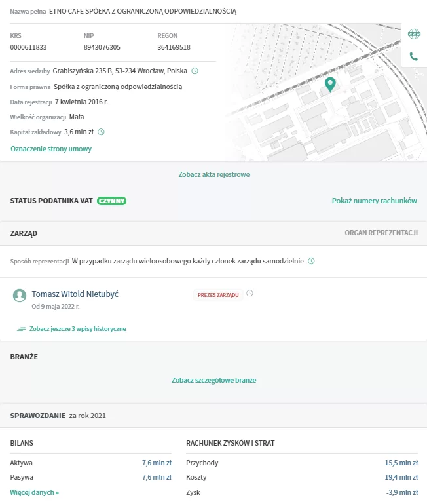Expand 'Zobacz jeszcze 3 wpisy historyczne'
The width and height of the screenshot is (427, 504).
click(77, 329)
